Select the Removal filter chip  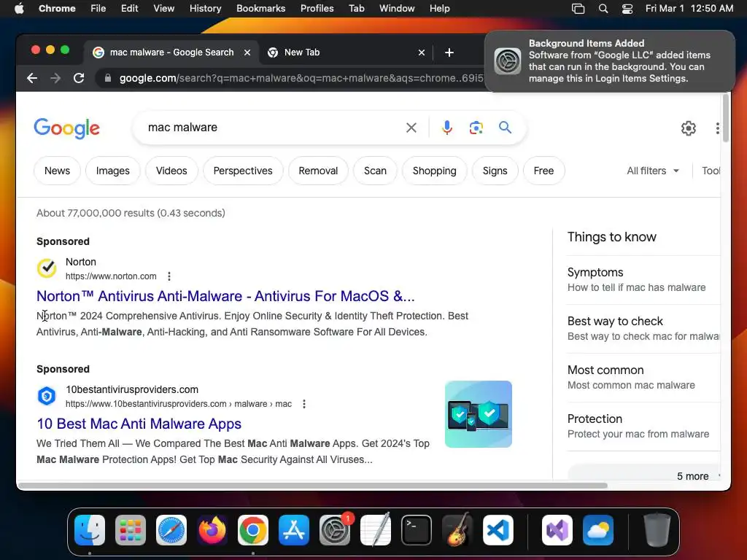coord(318,171)
